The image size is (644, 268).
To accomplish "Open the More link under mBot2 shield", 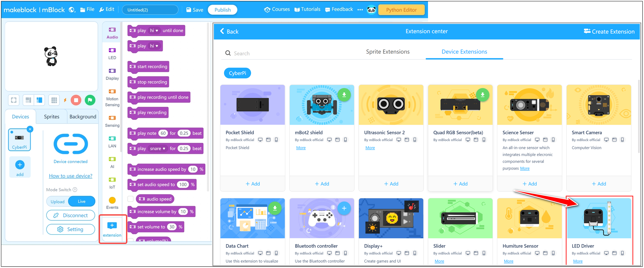I will pos(301,148).
